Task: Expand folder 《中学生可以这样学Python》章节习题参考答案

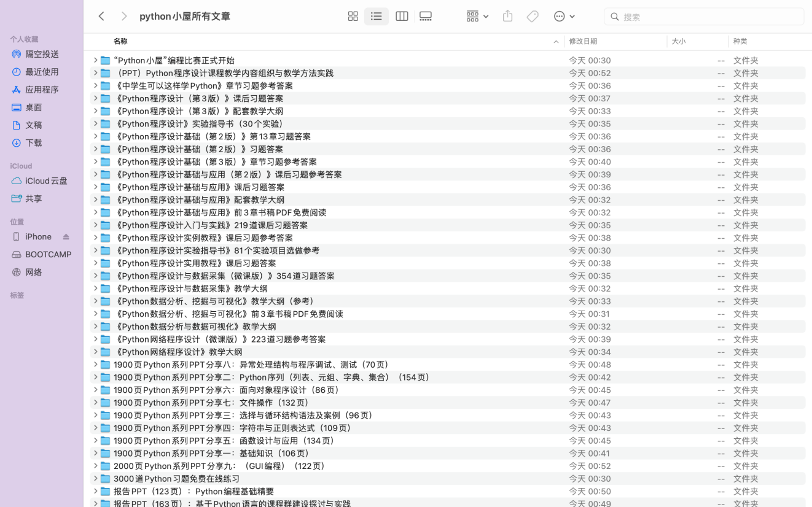Action: pyautogui.click(x=95, y=86)
